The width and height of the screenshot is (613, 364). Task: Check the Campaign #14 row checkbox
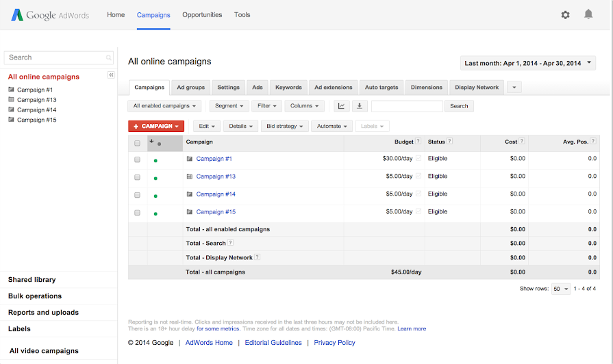(137, 195)
